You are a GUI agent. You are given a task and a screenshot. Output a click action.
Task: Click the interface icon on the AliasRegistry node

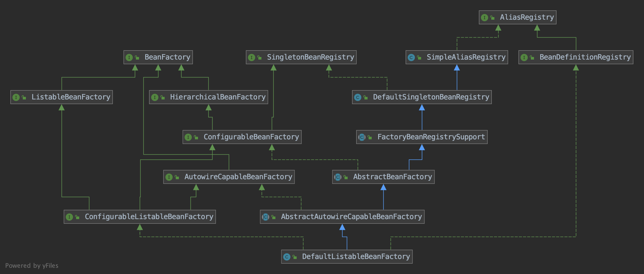coord(484,18)
